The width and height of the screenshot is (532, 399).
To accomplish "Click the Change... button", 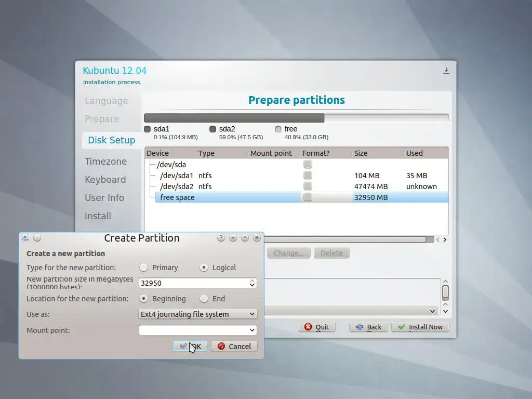I will point(289,253).
